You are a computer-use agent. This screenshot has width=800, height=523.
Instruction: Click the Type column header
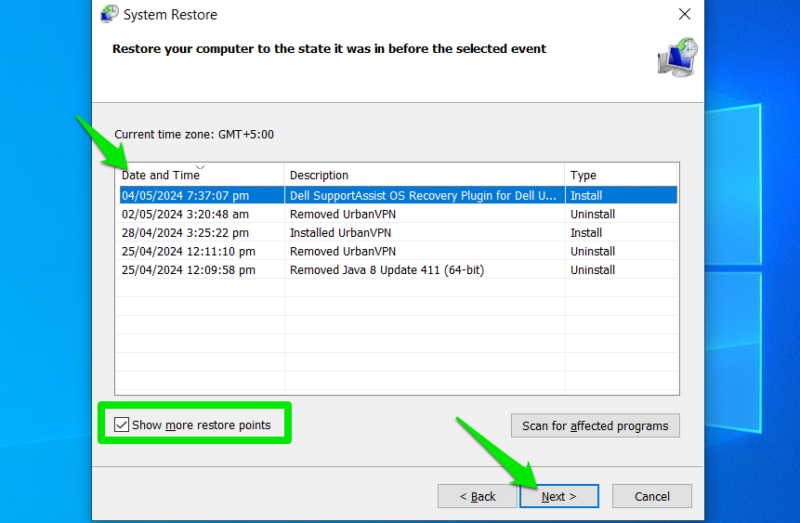pos(621,175)
